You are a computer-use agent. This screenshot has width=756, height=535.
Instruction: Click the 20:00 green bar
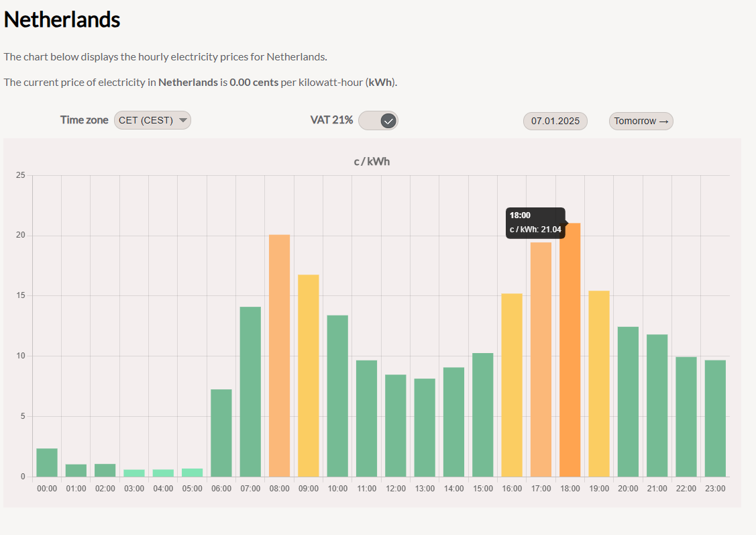tap(629, 401)
